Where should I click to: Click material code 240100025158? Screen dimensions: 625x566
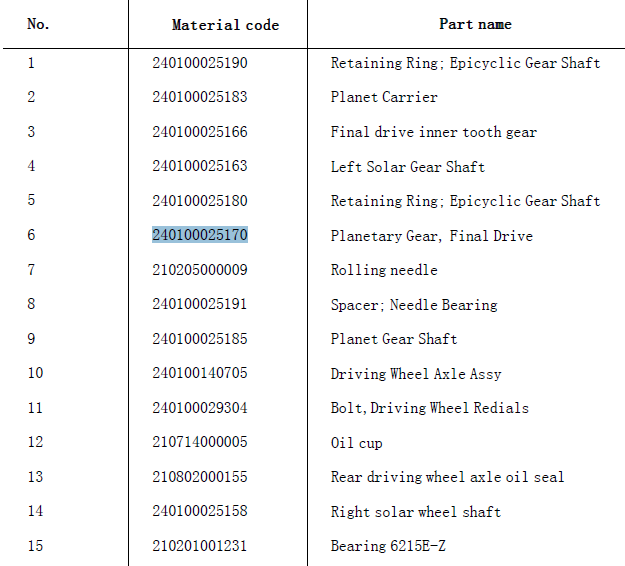pos(200,511)
